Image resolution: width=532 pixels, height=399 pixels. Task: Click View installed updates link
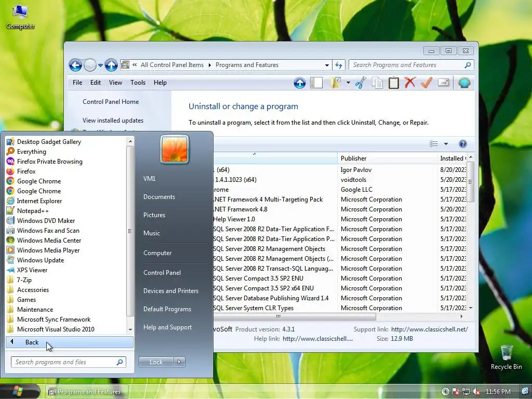(x=113, y=121)
